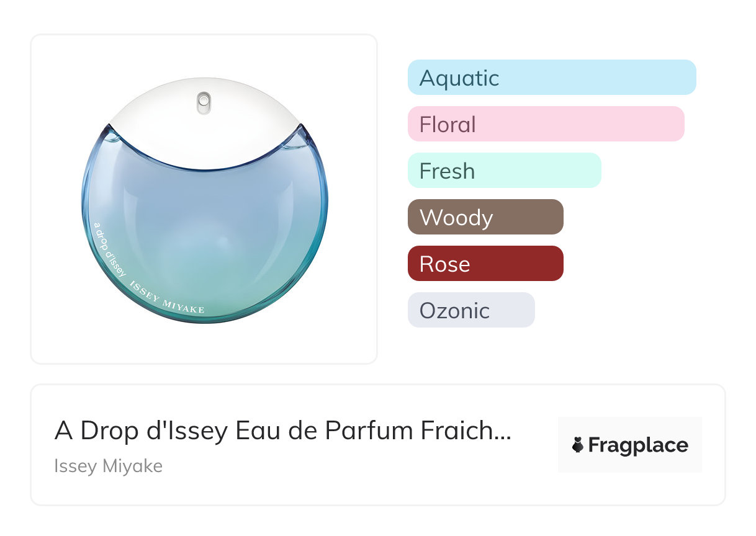Select the Floral accord bar
Viewport: 756px width, 536px height.
[x=546, y=124]
